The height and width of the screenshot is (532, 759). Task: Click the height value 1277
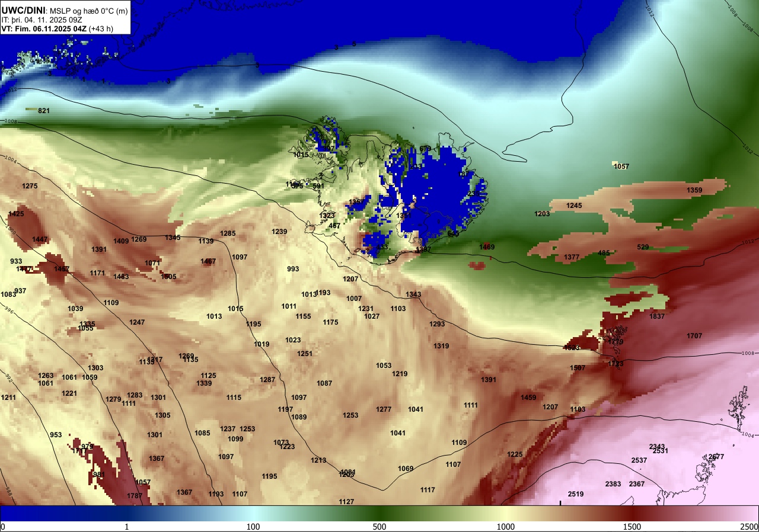pos(384,409)
